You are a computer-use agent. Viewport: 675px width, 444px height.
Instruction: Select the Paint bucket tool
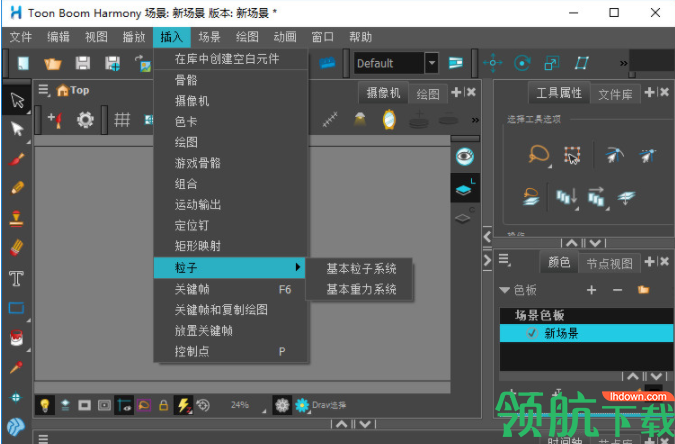(x=16, y=338)
